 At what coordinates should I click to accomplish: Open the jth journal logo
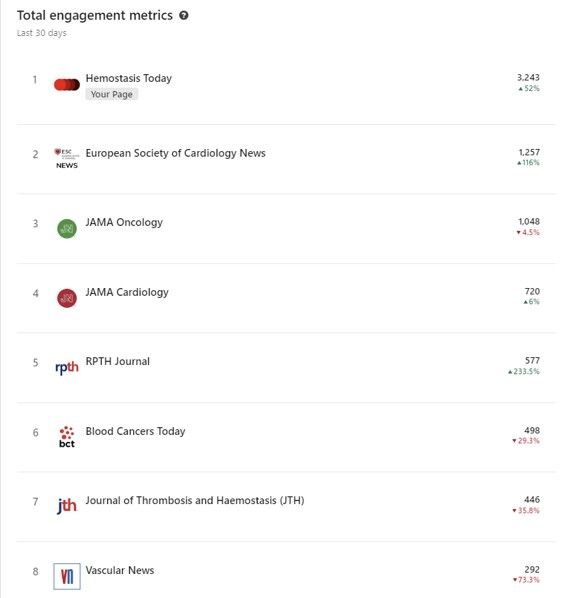pos(67,506)
